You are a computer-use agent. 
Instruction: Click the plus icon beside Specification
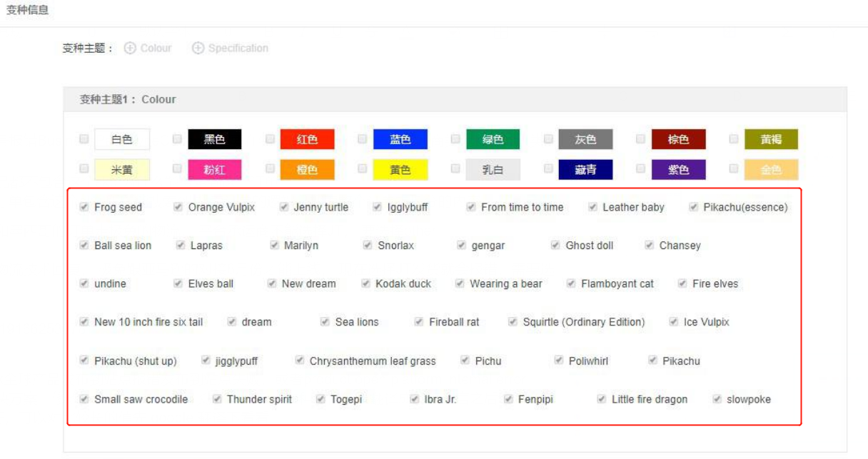click(x=198, y=48)
